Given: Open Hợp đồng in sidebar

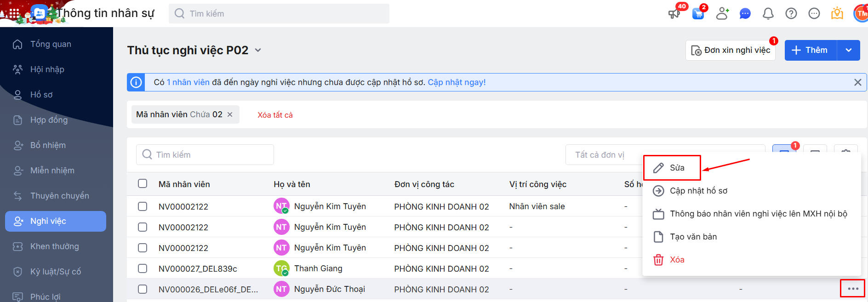Looking at the screenshot, I should point(56,120).
